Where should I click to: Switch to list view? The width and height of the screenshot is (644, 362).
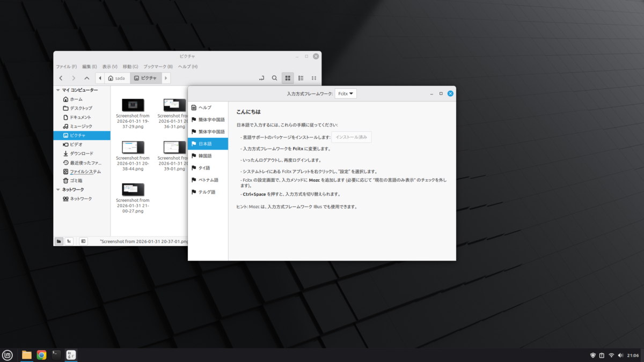[x=301, y=78]
